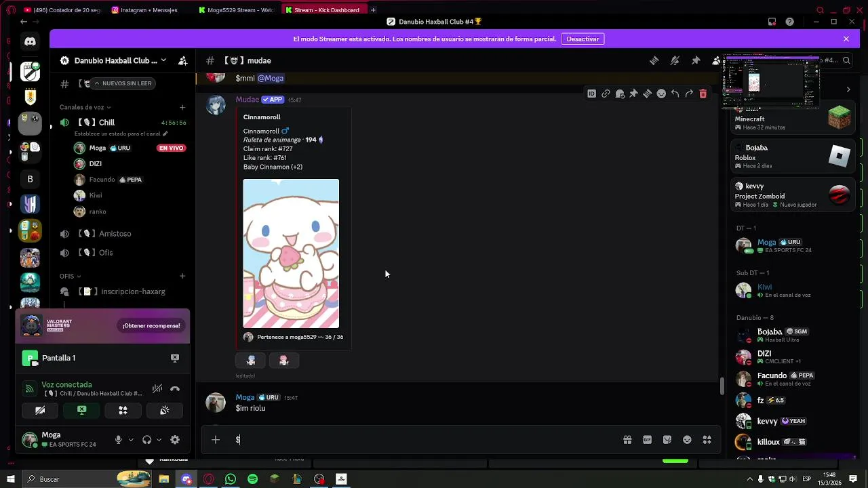Open user settings gear
The width and height of the screenshot is (868, 488).
(175, 440)
